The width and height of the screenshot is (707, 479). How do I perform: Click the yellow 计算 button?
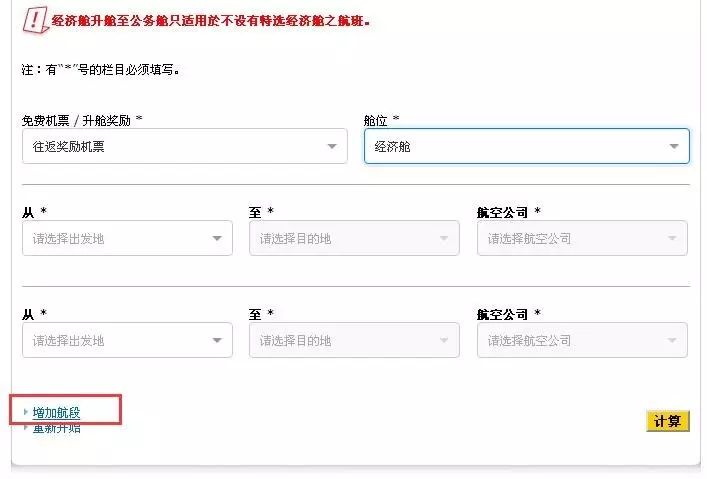(668, 421)
